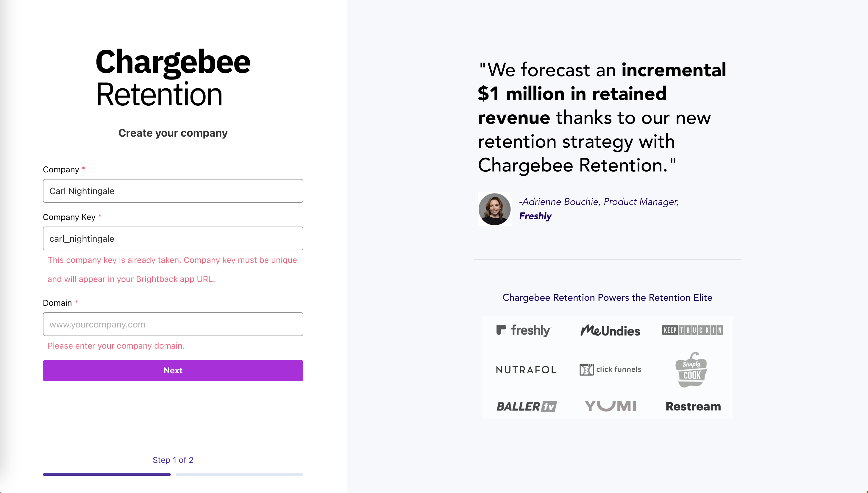Click the filled step-one progress bar segment
Viewport: 868px width, 493px height.
(107, 474)
